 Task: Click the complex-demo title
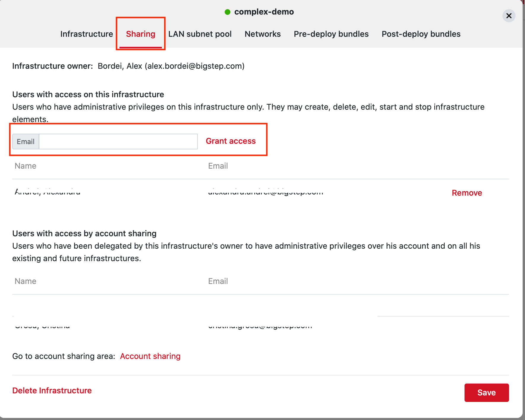click(264, 12)
